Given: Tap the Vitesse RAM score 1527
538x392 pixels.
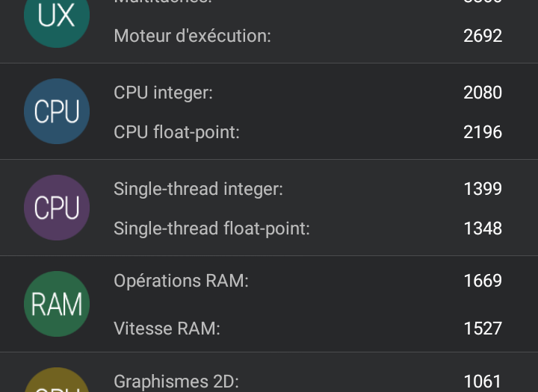Looking at the screenshot, I should [483, 329].
